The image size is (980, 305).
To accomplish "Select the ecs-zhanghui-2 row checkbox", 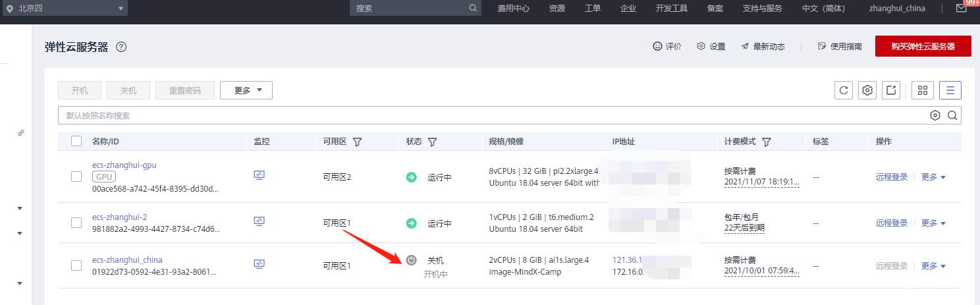I will (x=76, y=223).
